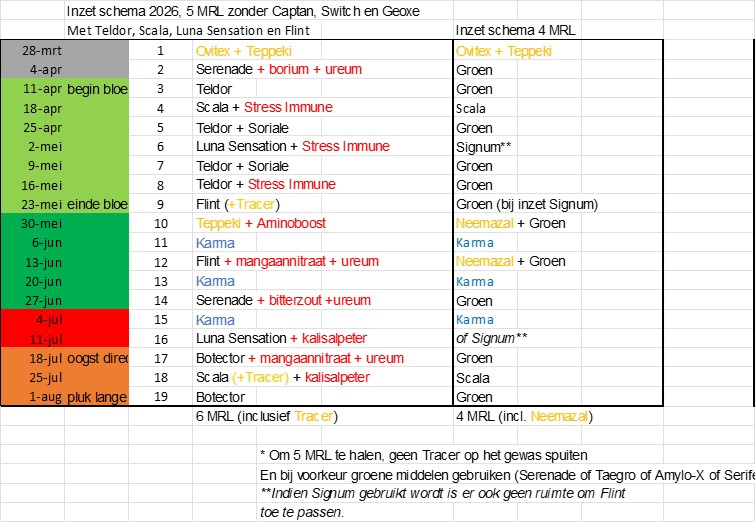Select the 'Serenade + borium + ureum' cell
Image resolution: width=756 pixels, height=523 pixels.
click(278, 69)
